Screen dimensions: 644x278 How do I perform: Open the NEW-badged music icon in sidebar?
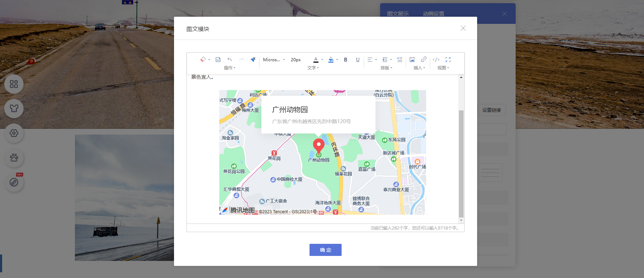coord(14,182)
